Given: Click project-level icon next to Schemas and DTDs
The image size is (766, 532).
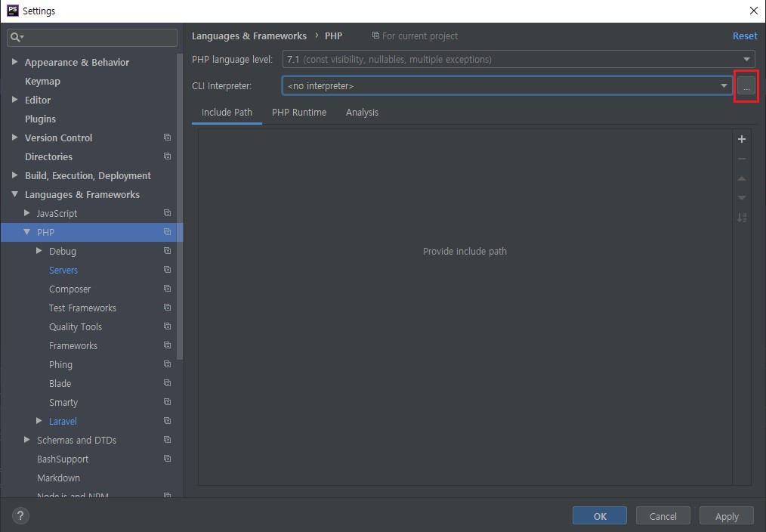Looking at the screenshot, I should (x=167, y=440).
